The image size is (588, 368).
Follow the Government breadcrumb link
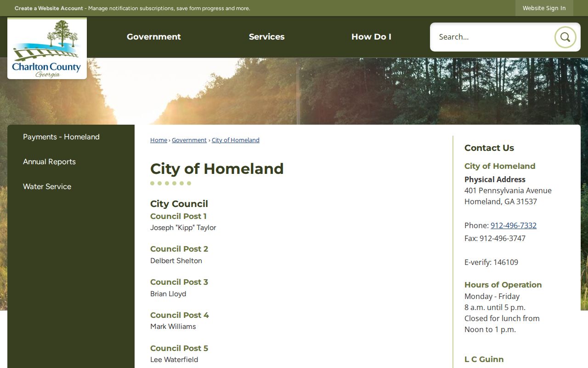pos(189,140)
